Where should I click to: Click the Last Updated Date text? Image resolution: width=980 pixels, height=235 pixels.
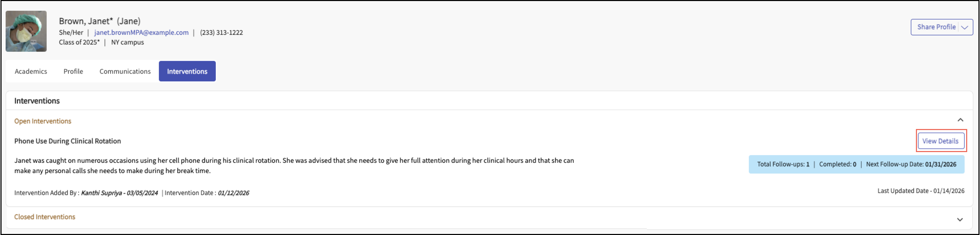(920, 191)
